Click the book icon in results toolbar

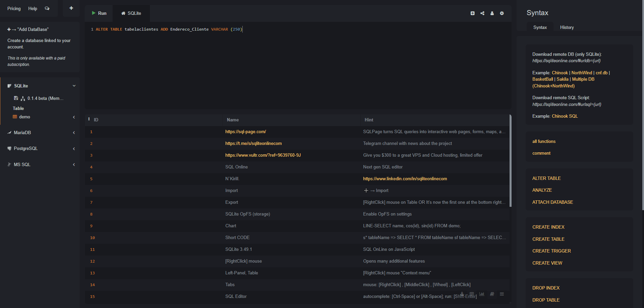492,294
